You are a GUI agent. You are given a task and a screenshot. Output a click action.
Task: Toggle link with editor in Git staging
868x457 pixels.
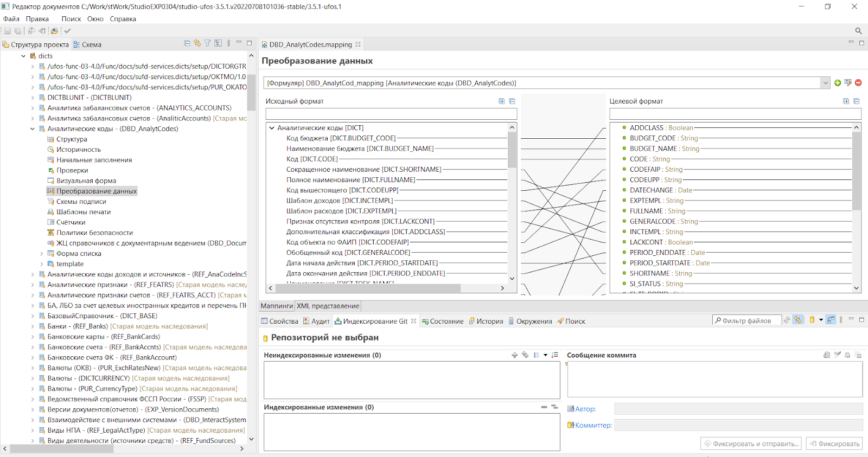tap(798, 320)
